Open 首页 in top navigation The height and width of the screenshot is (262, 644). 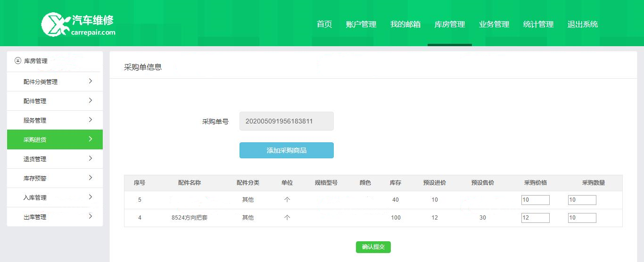click(324, 25)
